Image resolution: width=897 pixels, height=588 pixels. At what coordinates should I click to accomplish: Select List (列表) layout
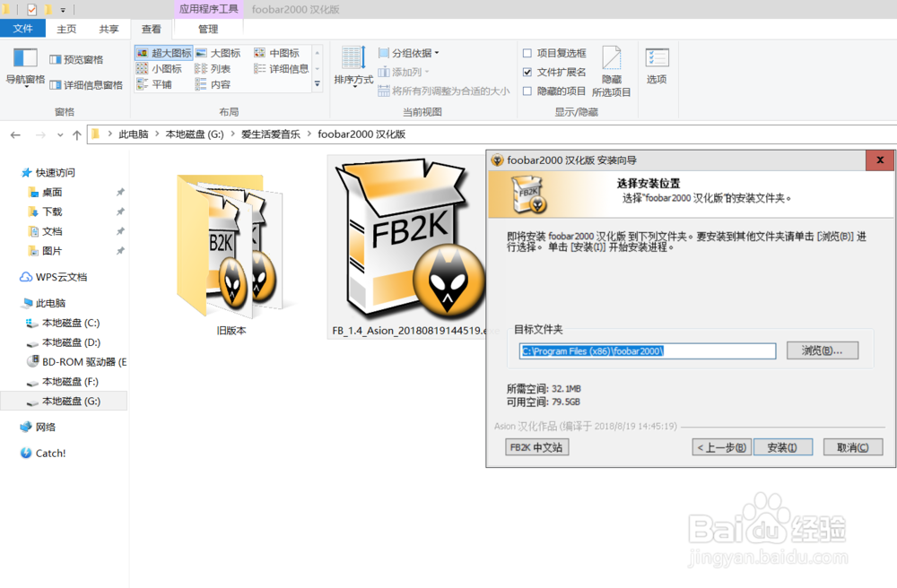tap(213, 69)
